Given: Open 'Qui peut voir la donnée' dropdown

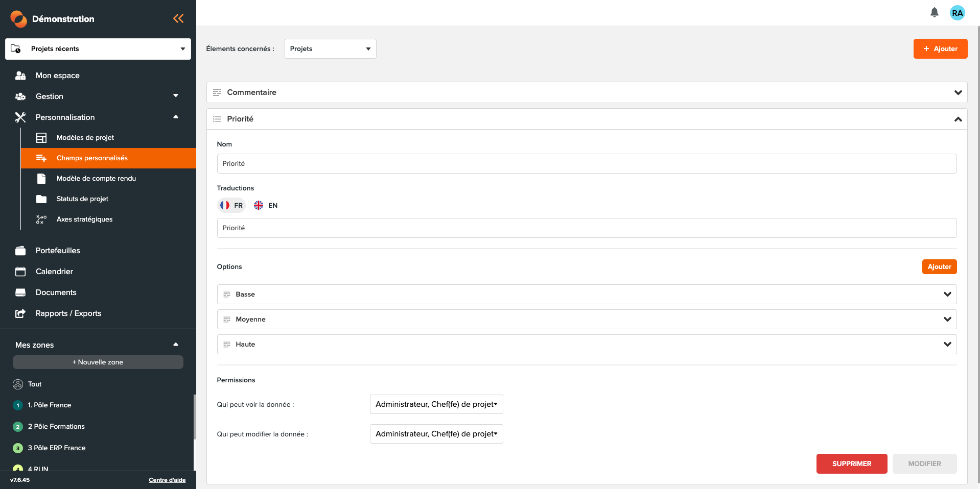Looking at the screenshot, I should 436,404.
